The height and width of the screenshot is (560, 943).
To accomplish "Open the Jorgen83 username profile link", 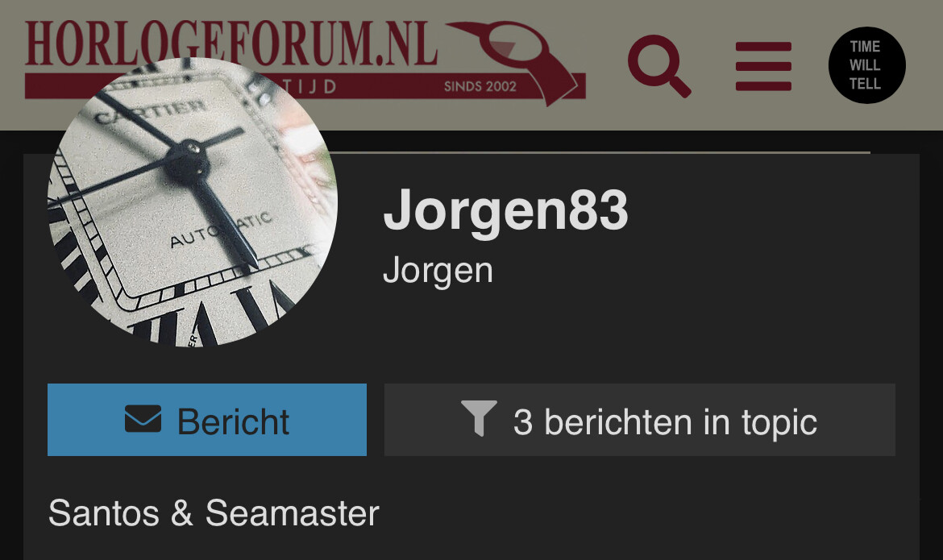I will click(x=505, y=210).
